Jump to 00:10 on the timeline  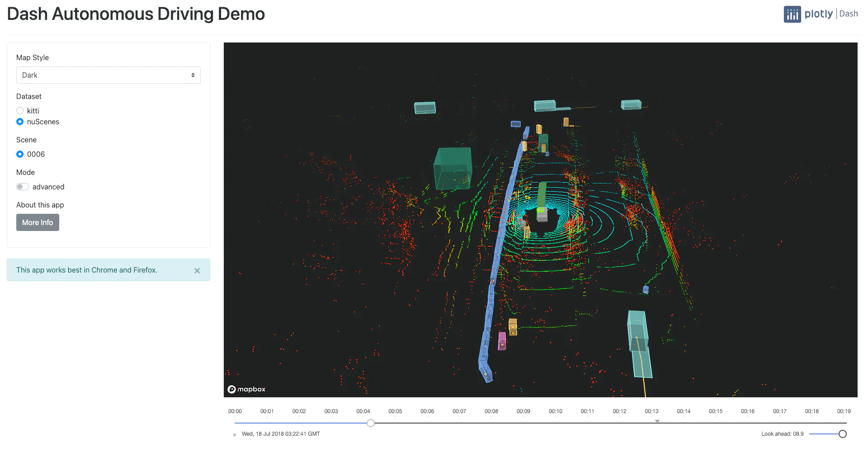coord(556,411)
